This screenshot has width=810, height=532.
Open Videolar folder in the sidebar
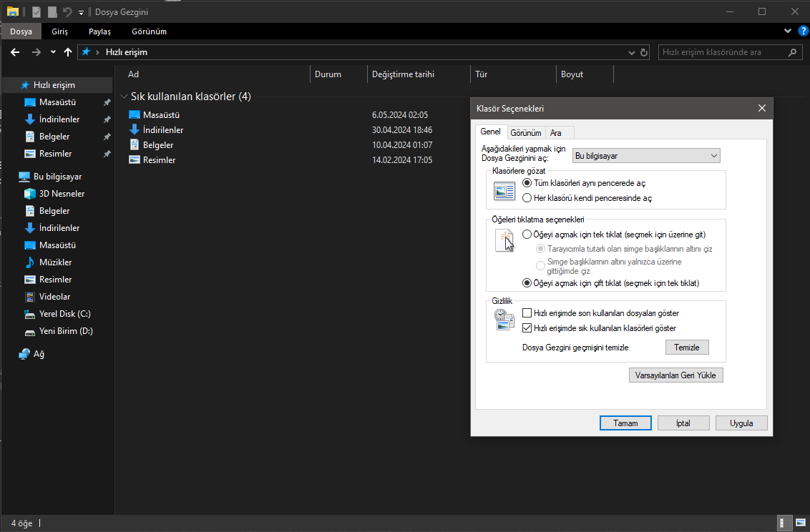point(54,297)
